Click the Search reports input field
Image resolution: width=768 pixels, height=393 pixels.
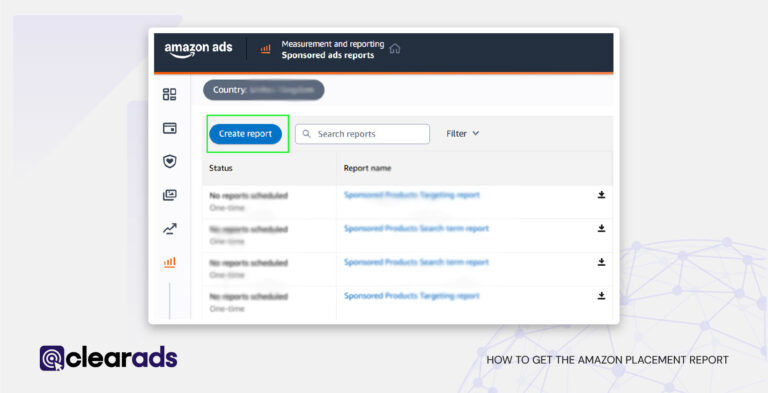click(362, 134)
